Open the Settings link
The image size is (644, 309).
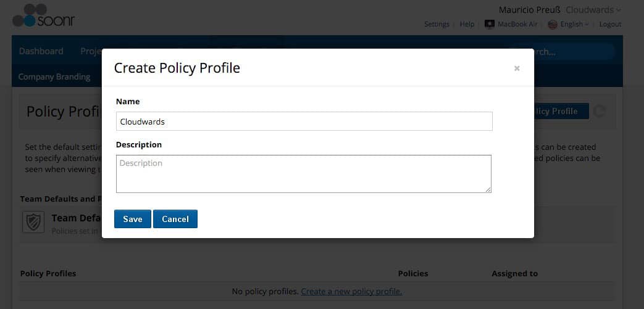tap(437, 25)
